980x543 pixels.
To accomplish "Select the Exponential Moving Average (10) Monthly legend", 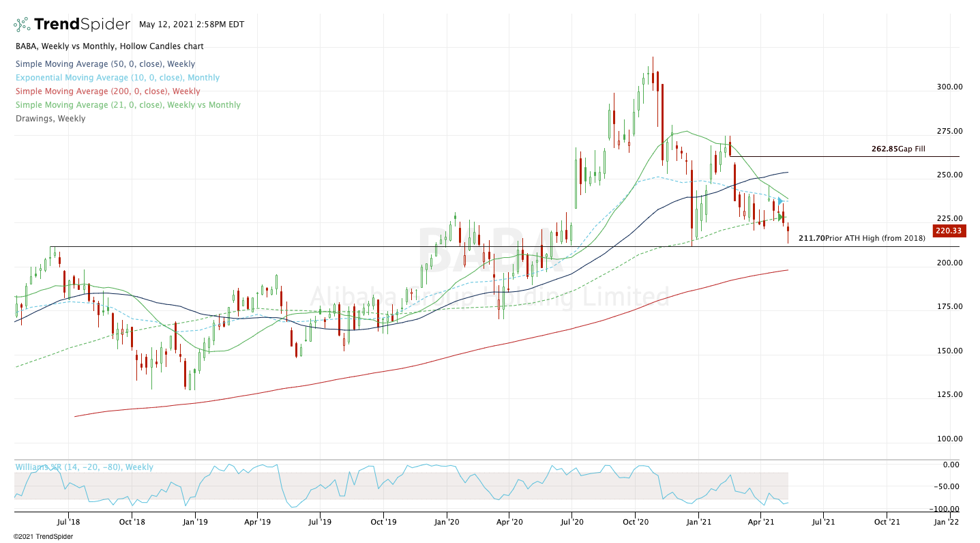I will tap(118, 78).
